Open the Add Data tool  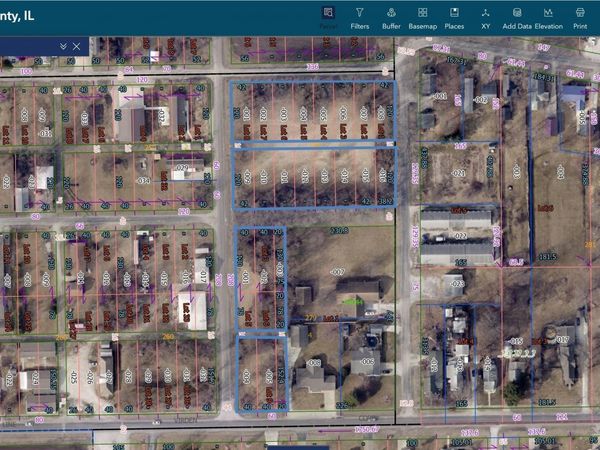pos(517,18)
